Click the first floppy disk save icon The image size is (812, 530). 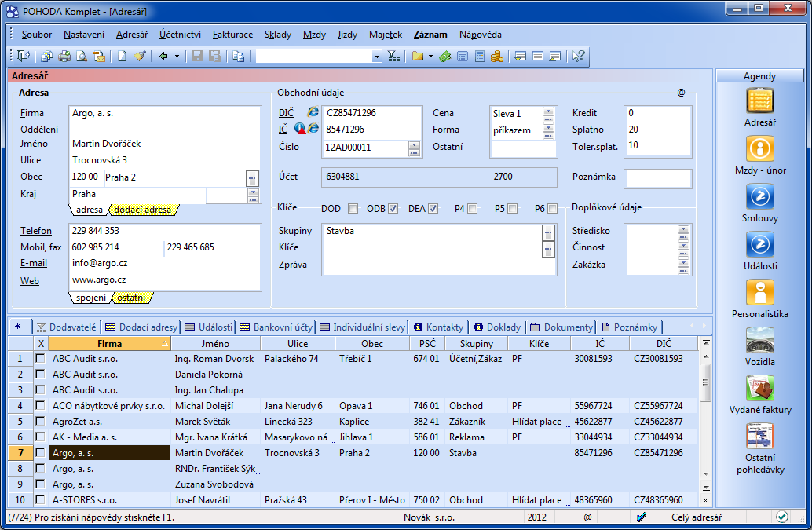pyautogui.click(x=197, y=56)
